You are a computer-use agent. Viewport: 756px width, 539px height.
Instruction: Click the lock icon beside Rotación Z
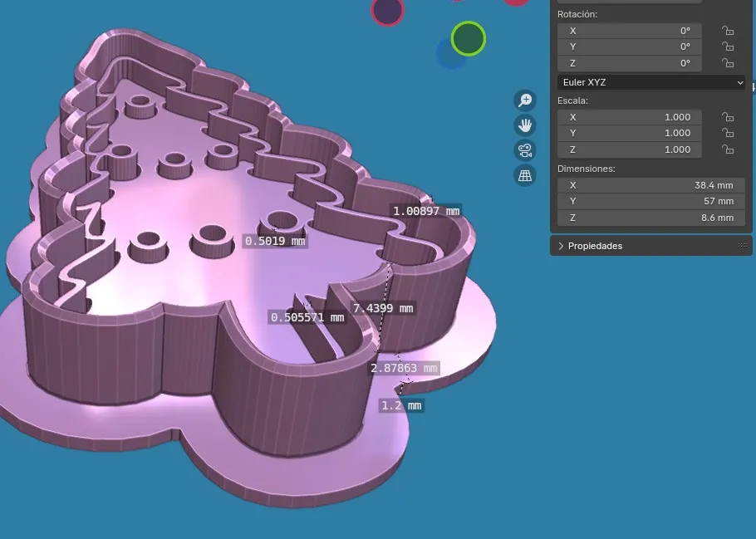[x=727, y=63]
